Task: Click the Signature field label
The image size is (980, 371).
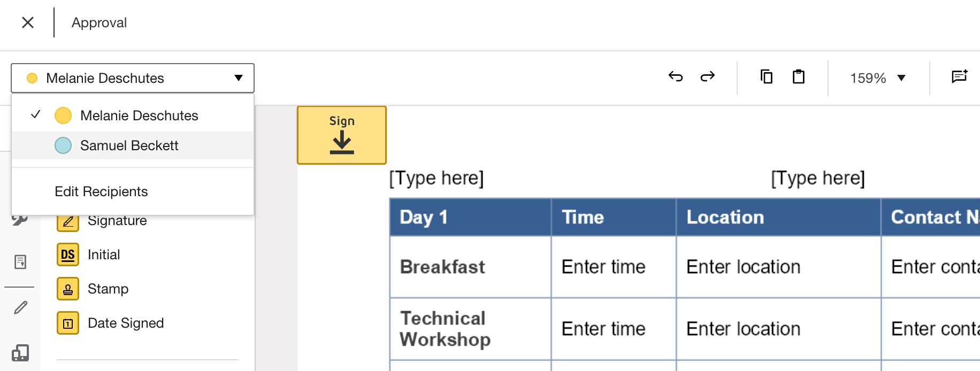Action: pyautogui.click(x=117, y=221)
